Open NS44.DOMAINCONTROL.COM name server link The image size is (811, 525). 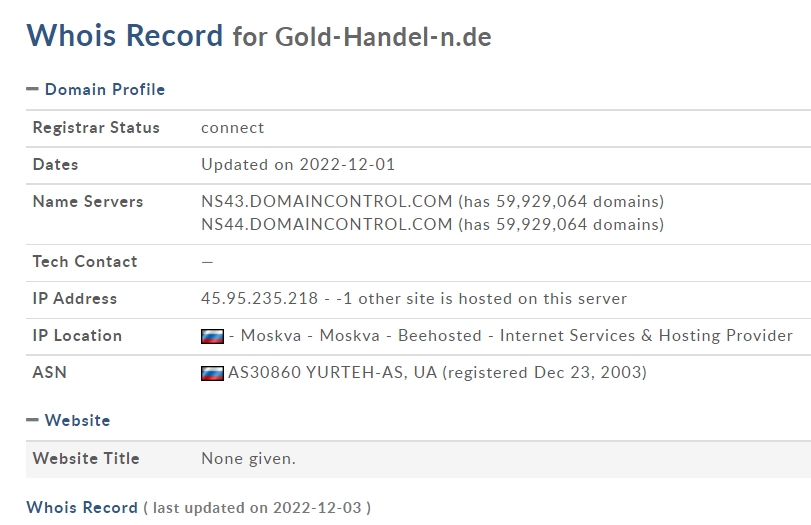327,224
